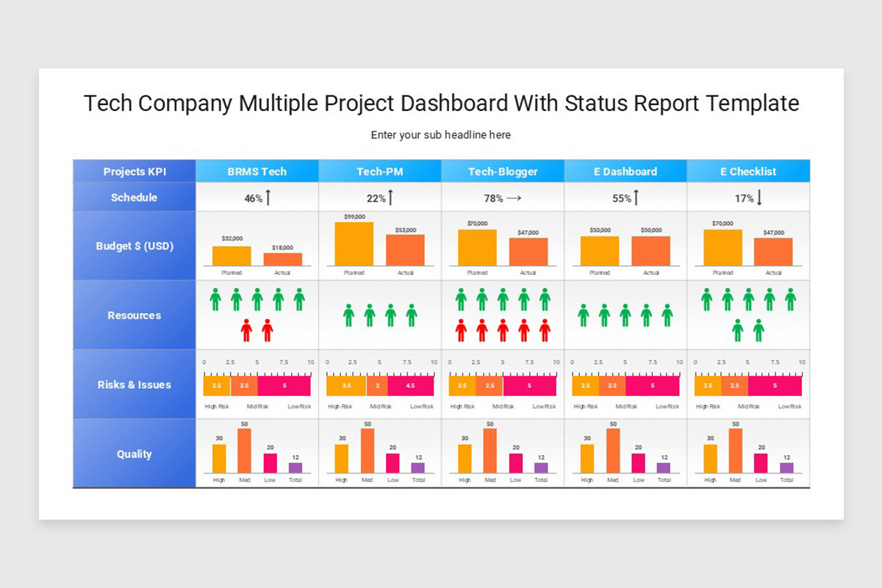Click the Planned budget bar for Tech-PM showing $99,000
The height and width of the screenshot is (588, 882).
point(354,243)
